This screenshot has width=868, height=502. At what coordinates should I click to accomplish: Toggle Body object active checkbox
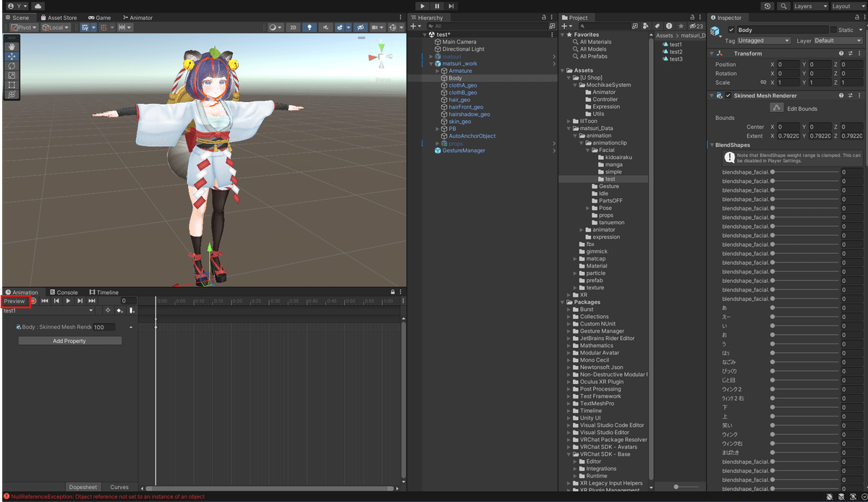coord(731,30)
